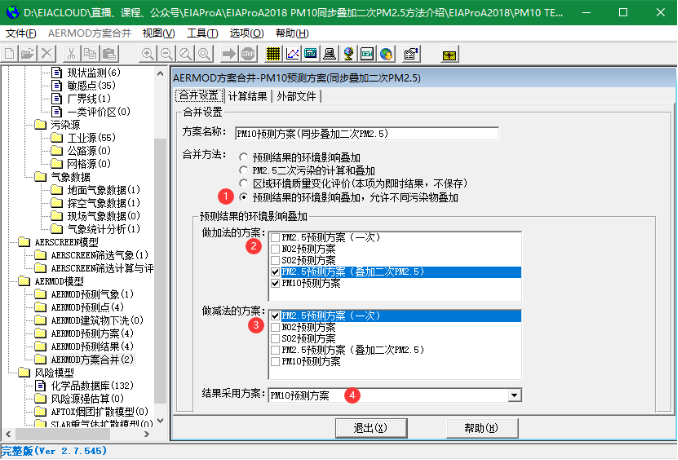
Task: Click tree scrollbar up arrow
Action: tap(160, 73)
